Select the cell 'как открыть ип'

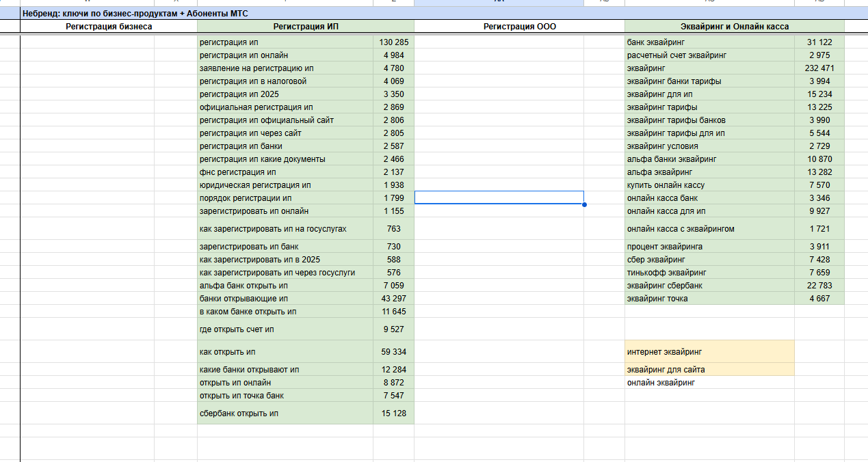click(285, 352)
